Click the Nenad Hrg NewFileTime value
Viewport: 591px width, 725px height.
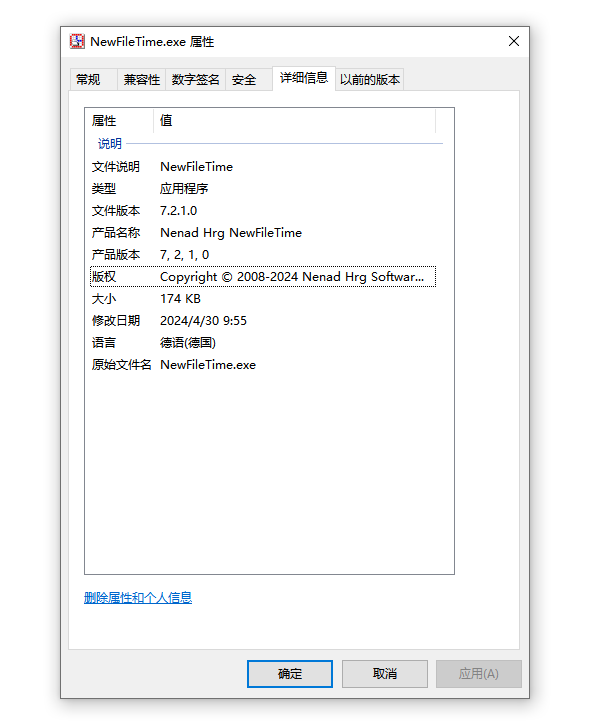click(231, 233)
